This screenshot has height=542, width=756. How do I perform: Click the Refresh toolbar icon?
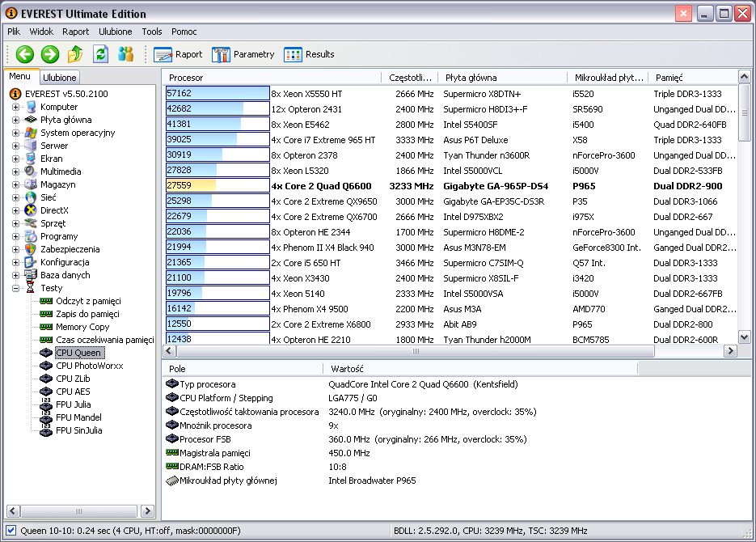click(x=100, y=54)
